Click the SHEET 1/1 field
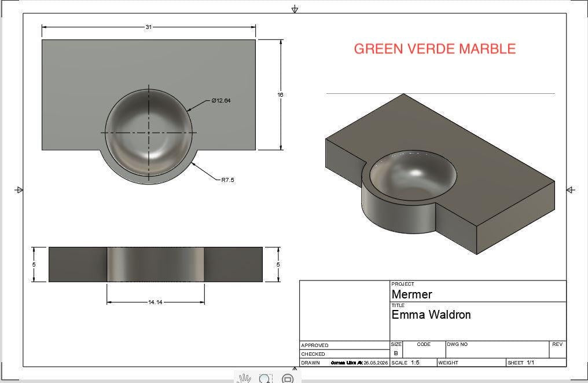The width and height of the screenshot is (588, 383). tap(536, 363)
